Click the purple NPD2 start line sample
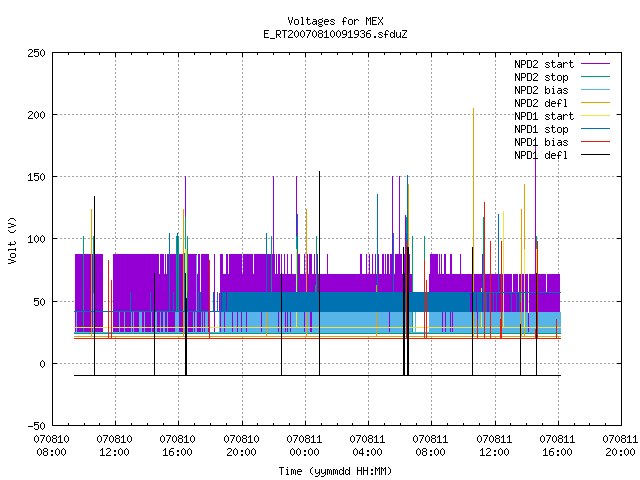Image resolution: width=640 pixels, height=480 pixels. [x=595, y=64]
